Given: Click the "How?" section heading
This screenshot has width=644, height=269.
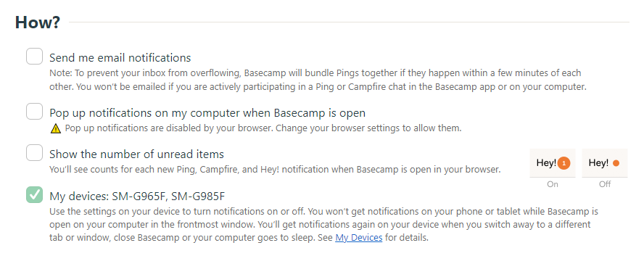Looking at the screenshot, I should (38, 22).
